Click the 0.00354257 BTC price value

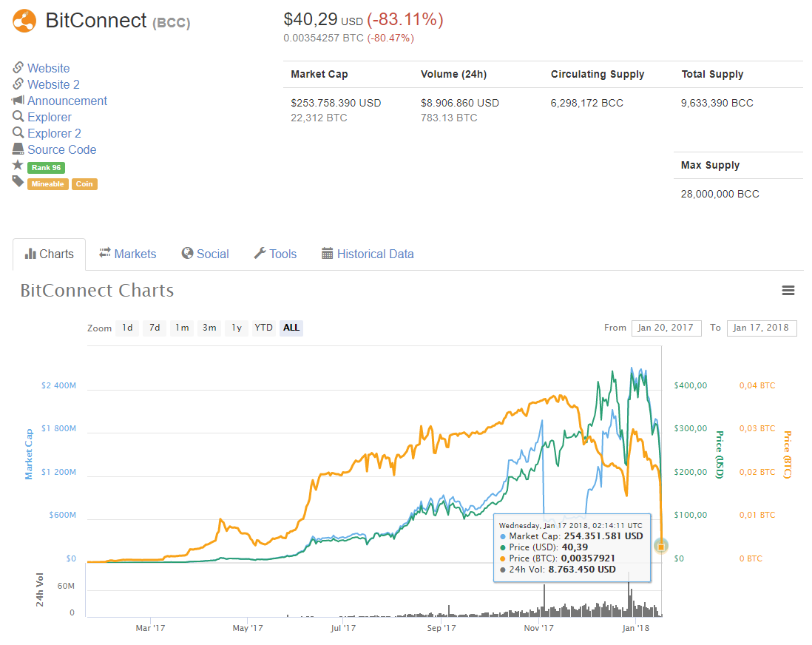323,38
